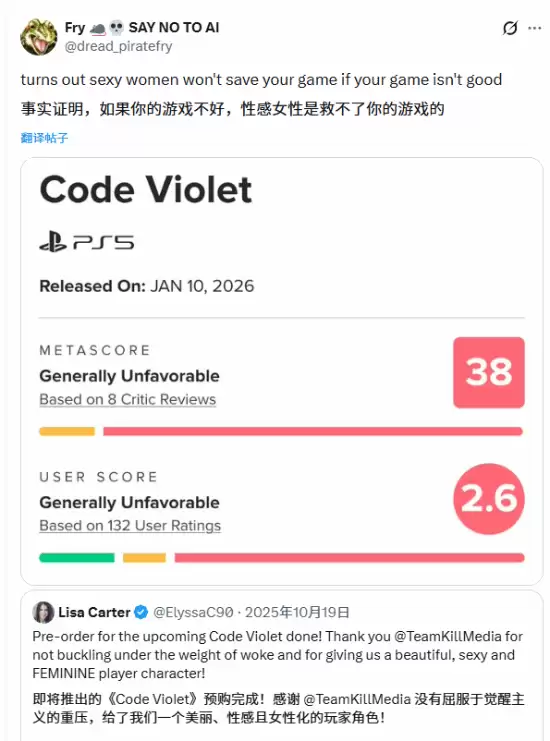This screenshot has width=550, height=741.
Task: Open Based on 8 Critic Reviews link
Action: pyautogui.click(x=128, y=399)
